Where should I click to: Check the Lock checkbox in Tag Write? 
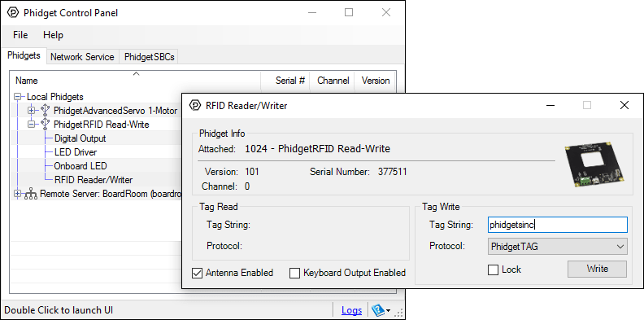493,270
